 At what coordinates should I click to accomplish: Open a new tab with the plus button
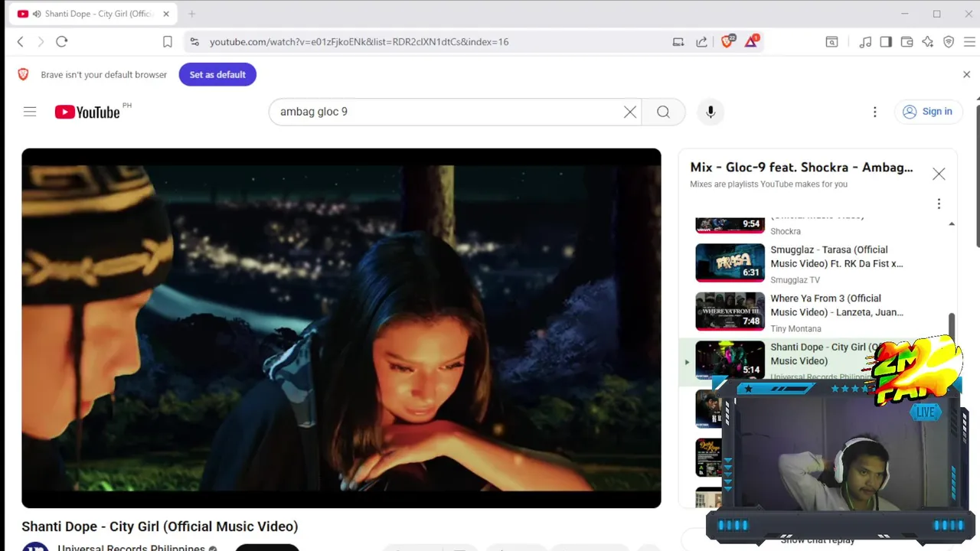(192, 14)
